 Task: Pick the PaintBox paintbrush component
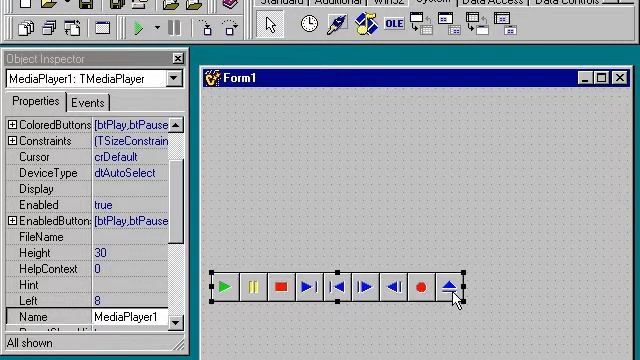click(337, 24)
